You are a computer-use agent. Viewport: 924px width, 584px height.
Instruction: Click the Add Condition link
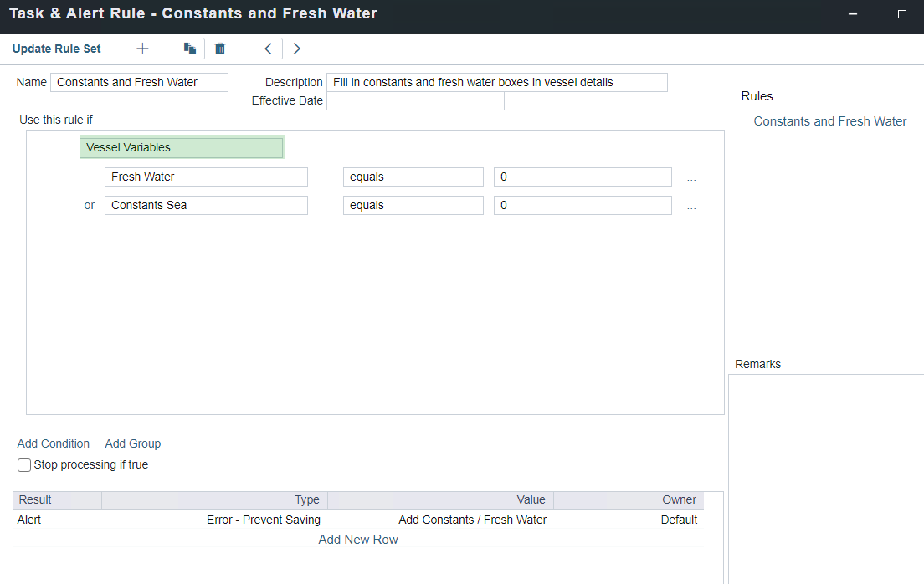pyautogui.click(x=54, y=443)
